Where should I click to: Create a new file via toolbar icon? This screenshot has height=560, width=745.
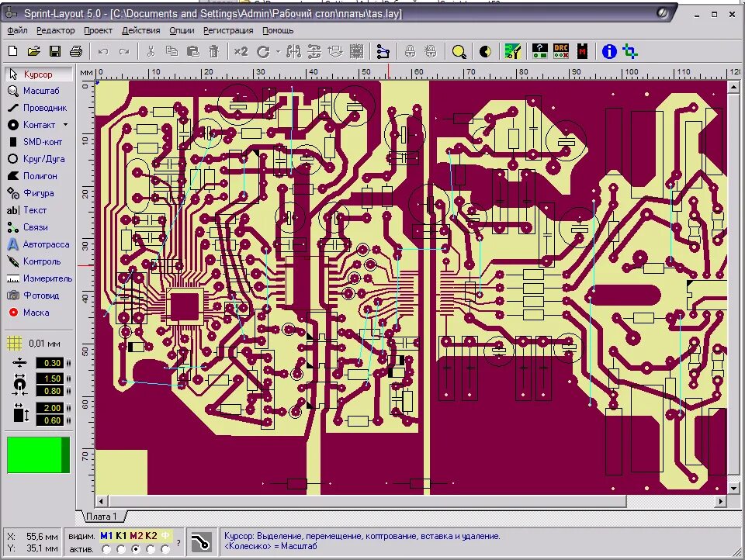pos(13,51)
